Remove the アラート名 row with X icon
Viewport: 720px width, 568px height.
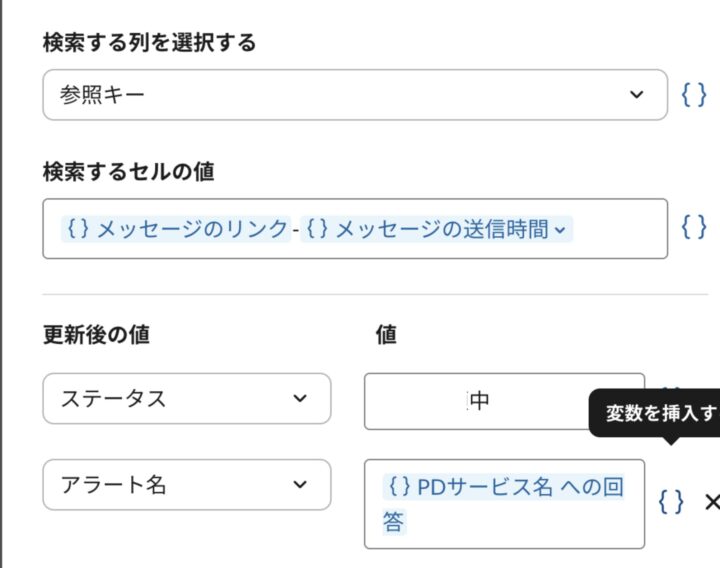click(711, 502)
